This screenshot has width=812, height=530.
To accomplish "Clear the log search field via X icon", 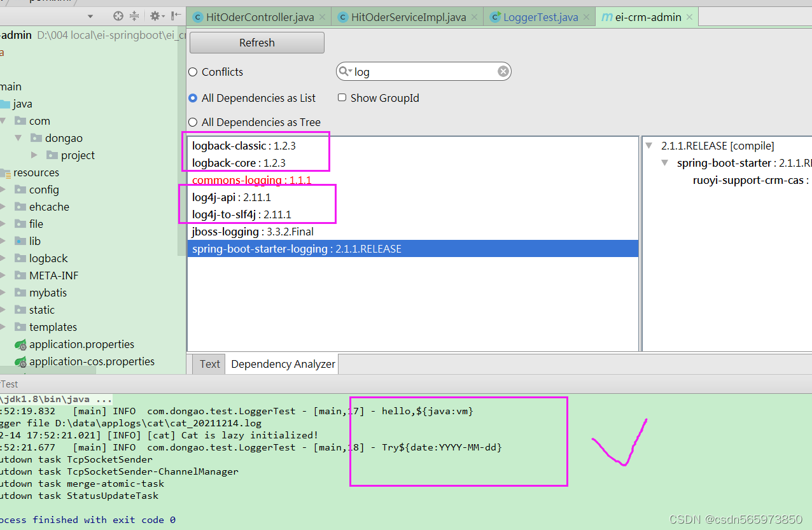I will (503, 71).
